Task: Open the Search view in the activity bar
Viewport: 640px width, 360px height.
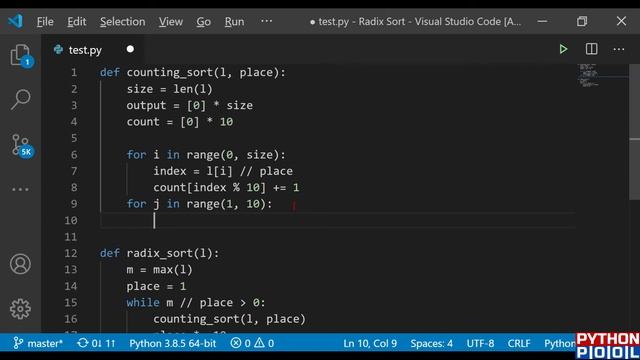Action: [20, 99]
